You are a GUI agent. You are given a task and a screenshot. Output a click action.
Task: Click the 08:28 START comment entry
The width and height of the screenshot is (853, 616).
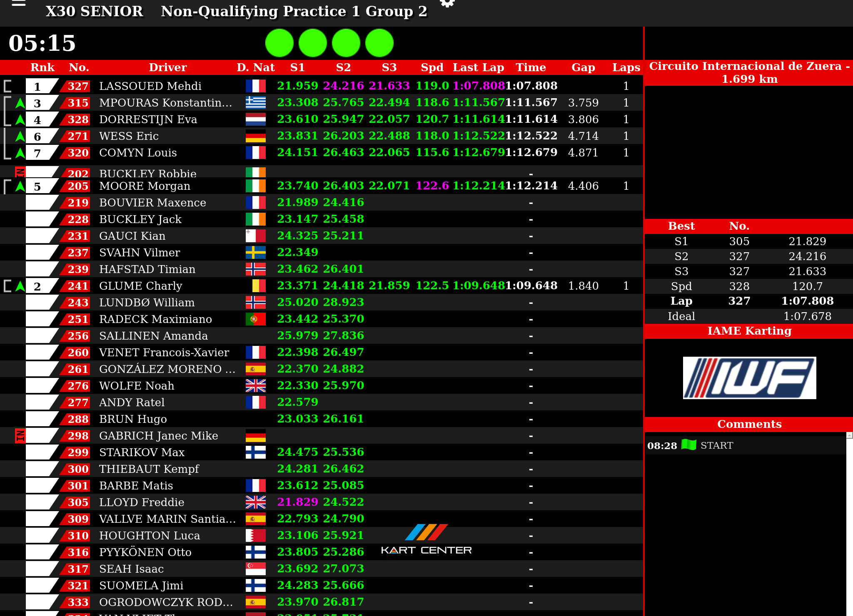(x=746, y=445)
